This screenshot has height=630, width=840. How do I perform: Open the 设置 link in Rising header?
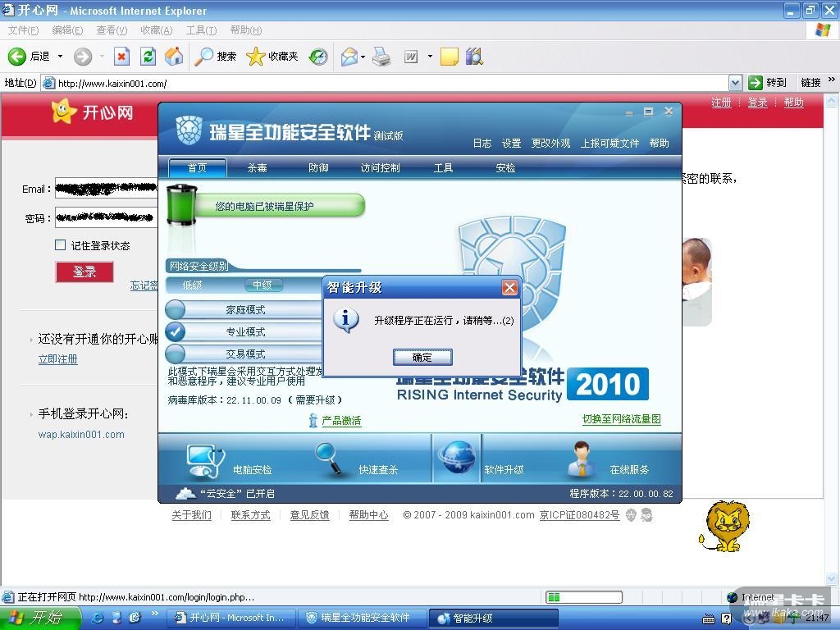(x=511, y=143)
